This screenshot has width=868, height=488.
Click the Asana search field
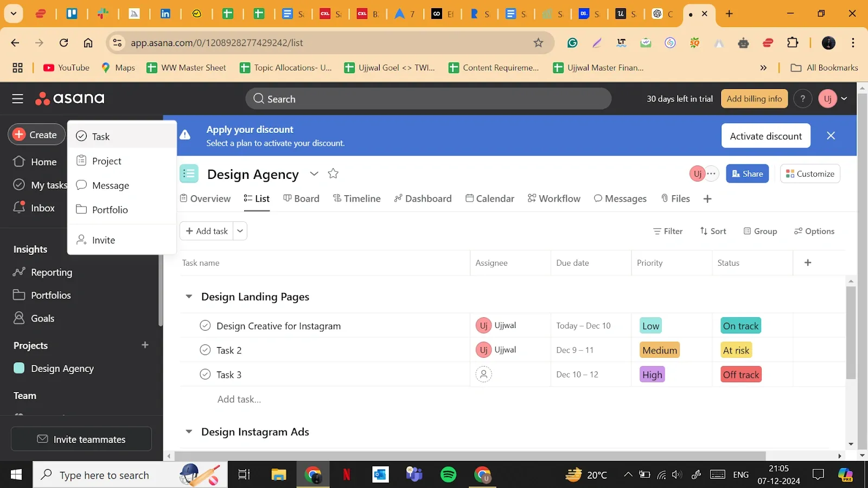point(429,99)
